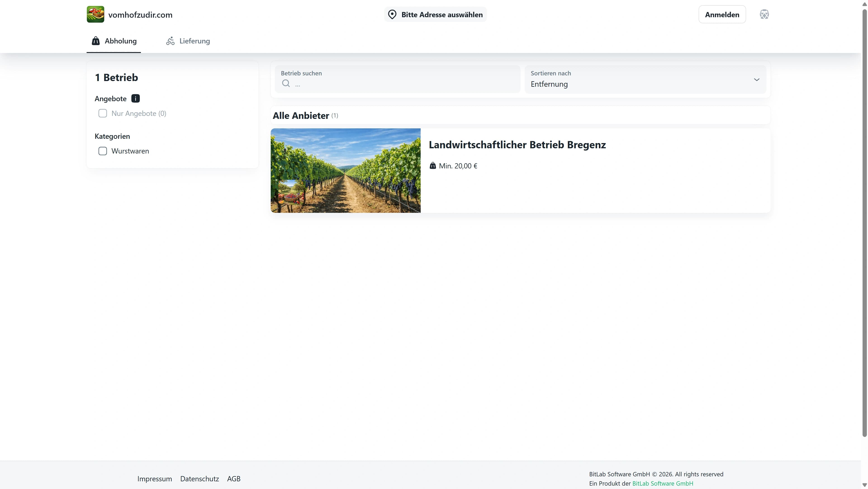Click the Angebote info icon
868x489 pixels.
point(135,98)
